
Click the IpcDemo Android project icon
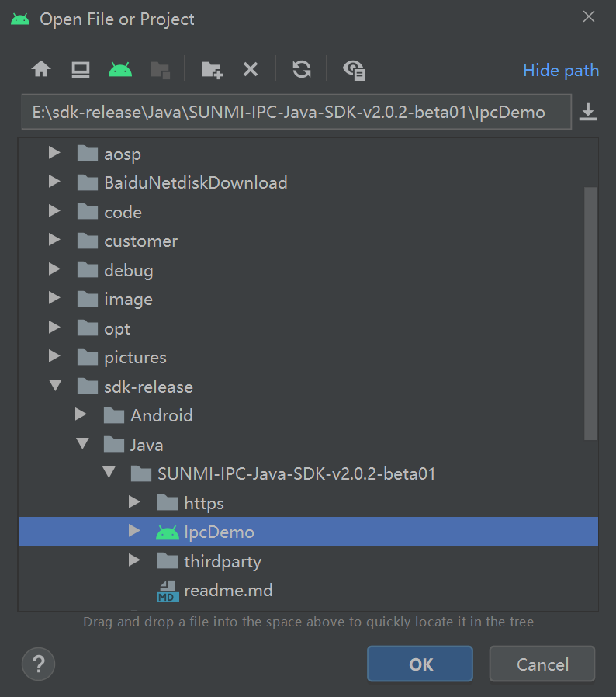[x=167, y=532]
